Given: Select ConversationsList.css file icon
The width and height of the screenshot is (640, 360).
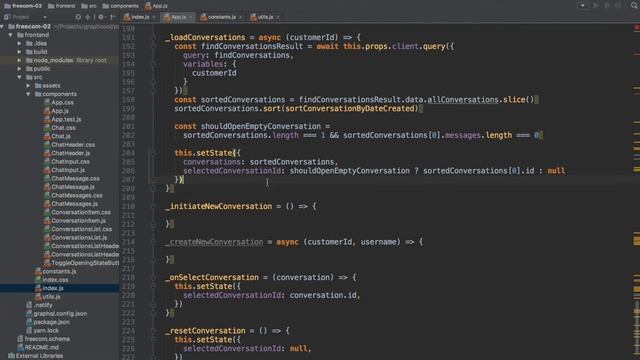Looking at the screenshot, I should point(47,229).
